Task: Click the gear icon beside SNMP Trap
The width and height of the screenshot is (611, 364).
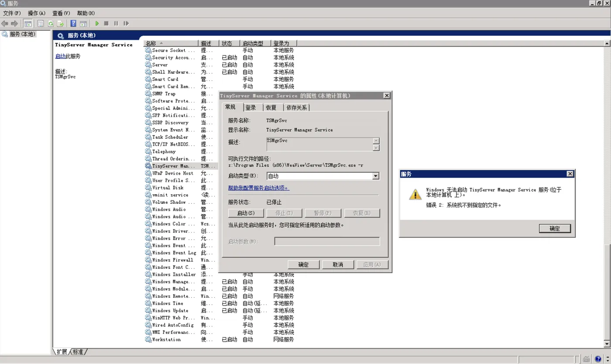Action: click(x=148, y=94)
